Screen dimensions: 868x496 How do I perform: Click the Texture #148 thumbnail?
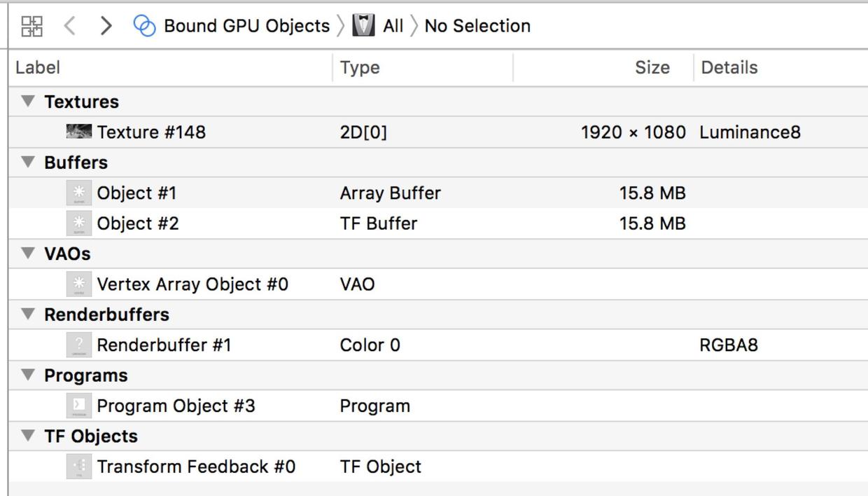coord(79,131)
